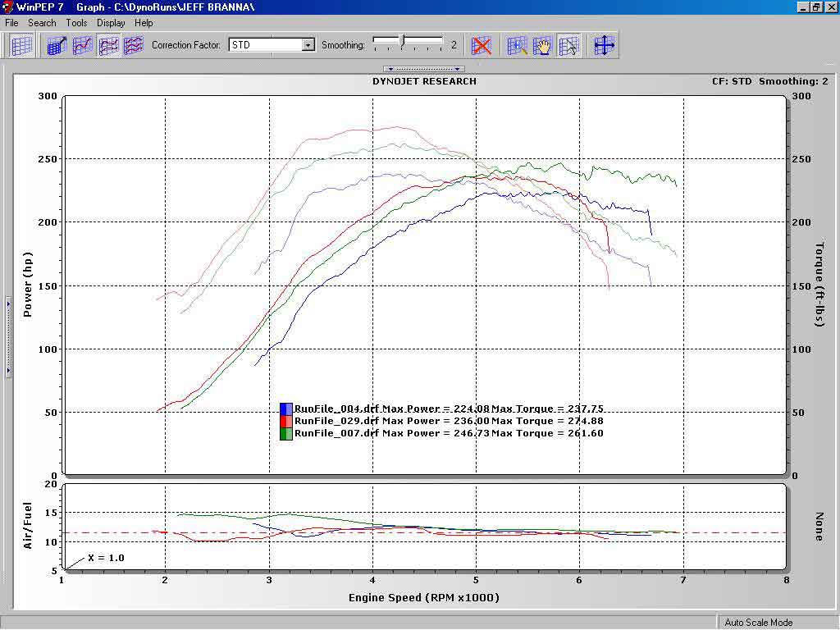Click the four-arrow auto scale icon
The image size is (840, 630).
pyautogui.click(x=605, y=46)
